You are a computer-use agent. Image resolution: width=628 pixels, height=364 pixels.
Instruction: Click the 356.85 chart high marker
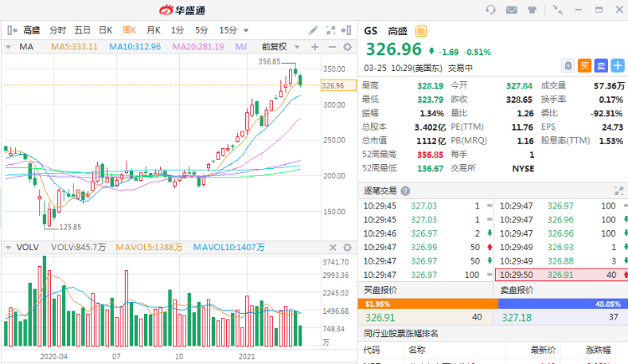pyautogui.click(x=270, y=62)
